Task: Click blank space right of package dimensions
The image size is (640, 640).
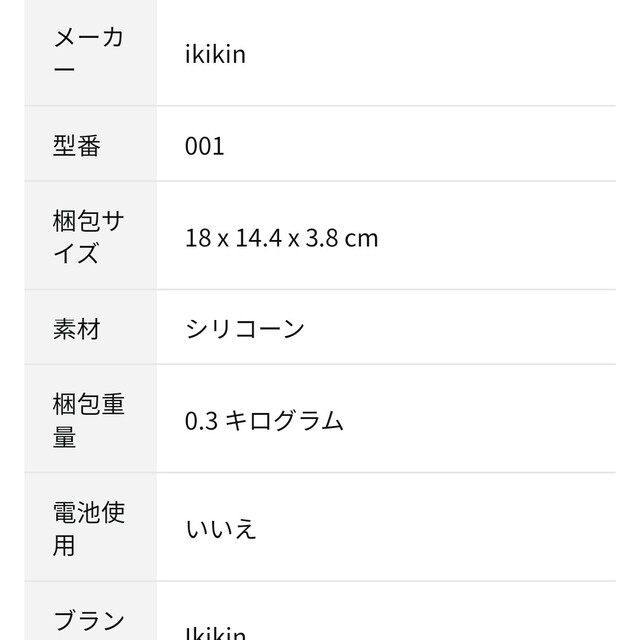Action: [497, 236]
